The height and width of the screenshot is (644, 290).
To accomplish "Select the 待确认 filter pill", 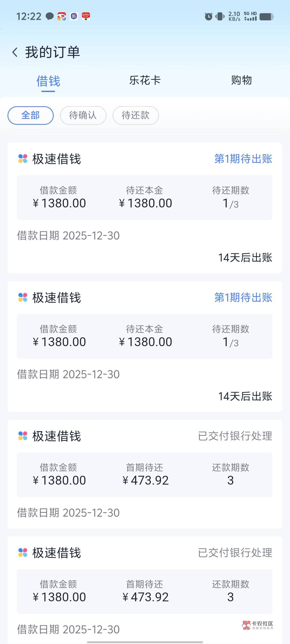I will tap(83, 115).
